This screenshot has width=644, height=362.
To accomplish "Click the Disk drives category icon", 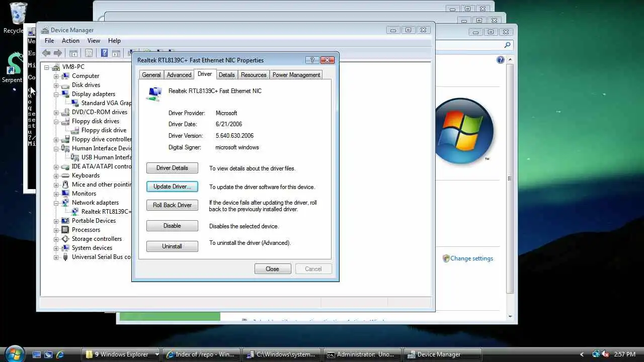I will (65, 85).
